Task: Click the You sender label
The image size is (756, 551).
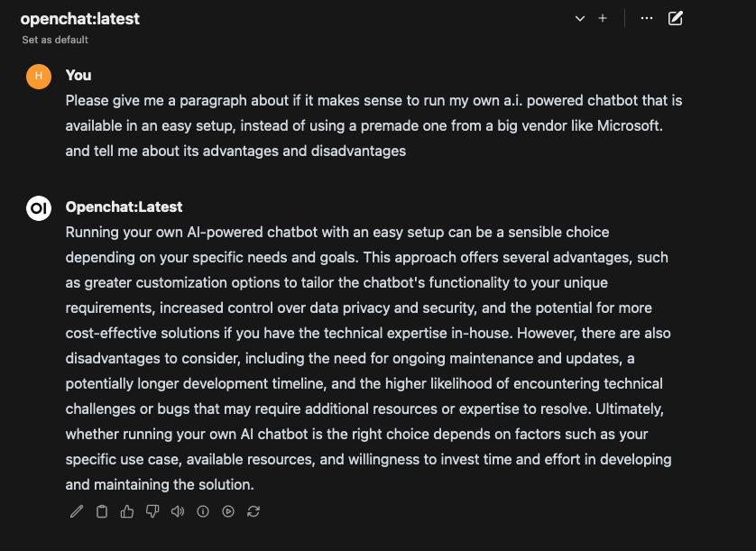Action: 78,75
